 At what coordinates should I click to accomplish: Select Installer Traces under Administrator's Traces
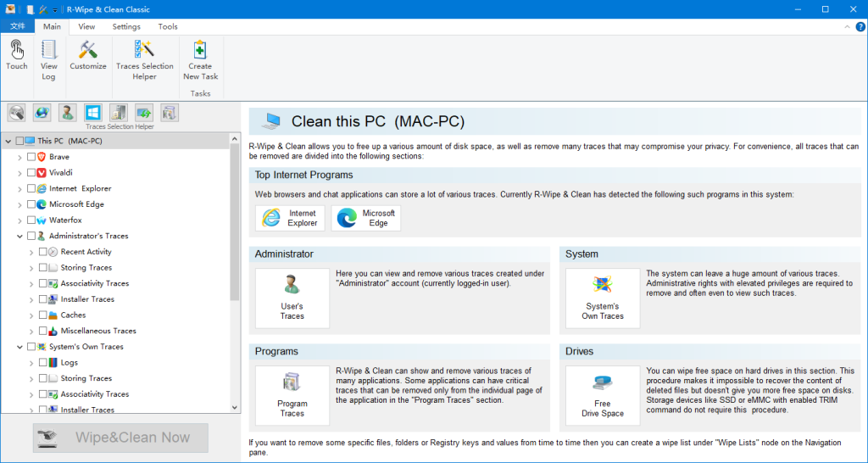87,299
